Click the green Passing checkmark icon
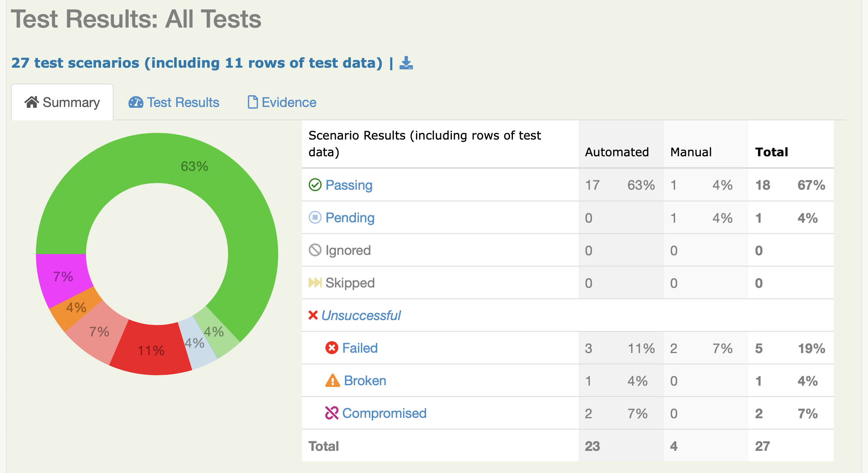Viewport: 868px width, 473px height. [x=315, y=185]
